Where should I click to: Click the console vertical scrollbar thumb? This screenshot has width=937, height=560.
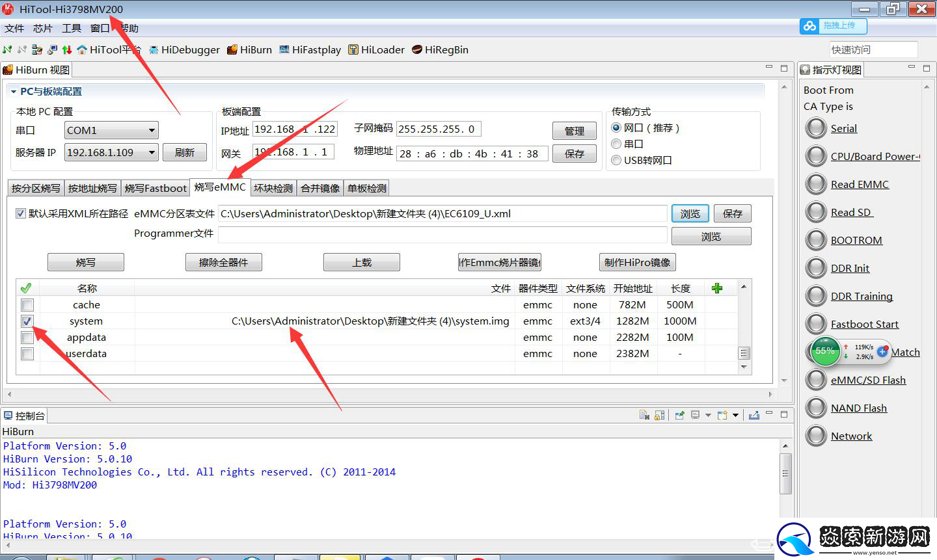coord(786,473)
